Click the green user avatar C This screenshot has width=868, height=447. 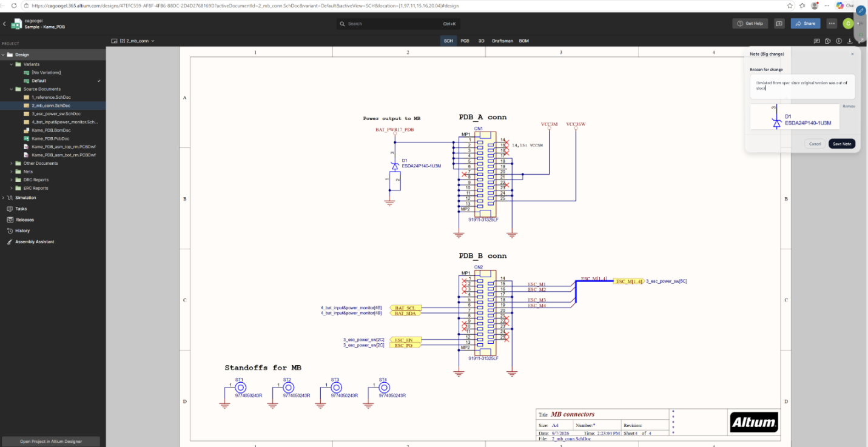848,23
